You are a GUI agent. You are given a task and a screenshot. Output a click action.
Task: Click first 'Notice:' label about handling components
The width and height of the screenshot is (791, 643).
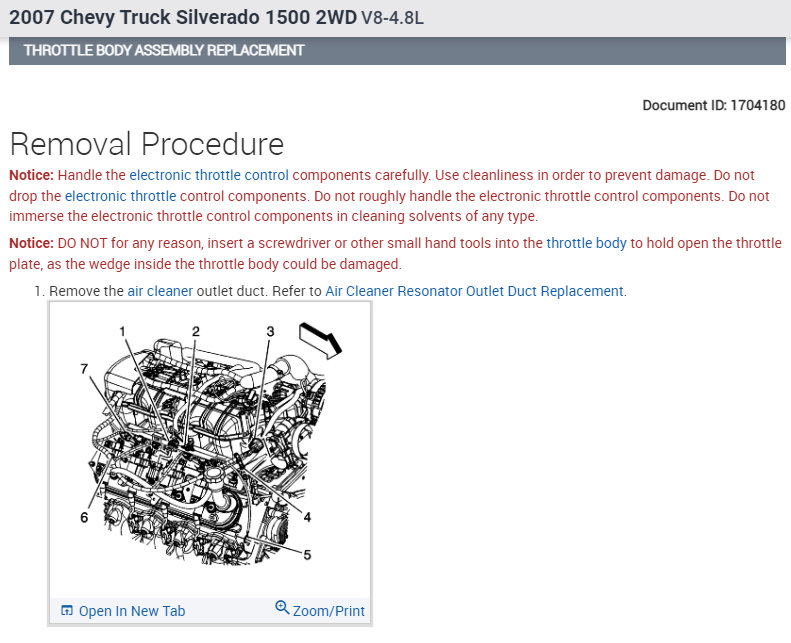(x=31, y=175)
